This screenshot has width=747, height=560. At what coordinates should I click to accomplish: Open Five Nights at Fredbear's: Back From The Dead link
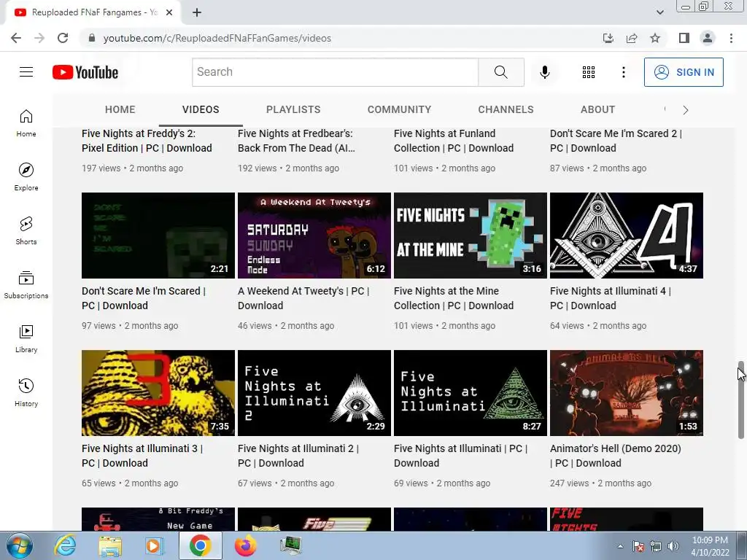296,141
